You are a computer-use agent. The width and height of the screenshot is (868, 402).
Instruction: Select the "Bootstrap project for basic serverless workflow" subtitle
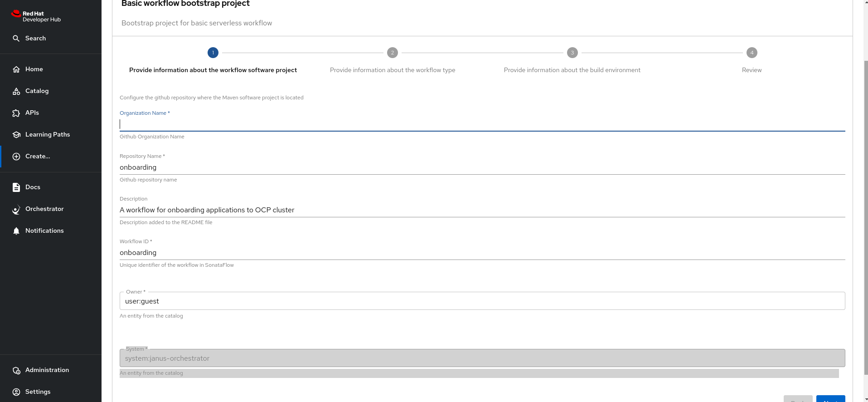[197, 23]
